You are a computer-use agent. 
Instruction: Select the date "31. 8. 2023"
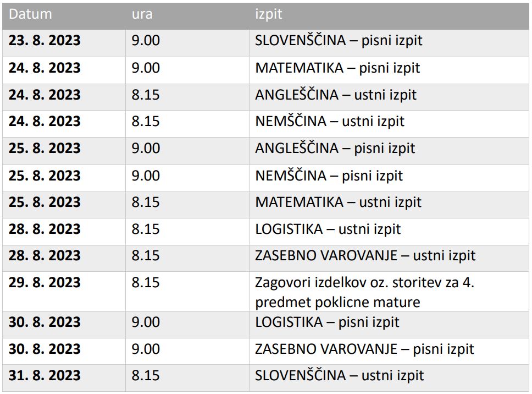click(45, 375)
